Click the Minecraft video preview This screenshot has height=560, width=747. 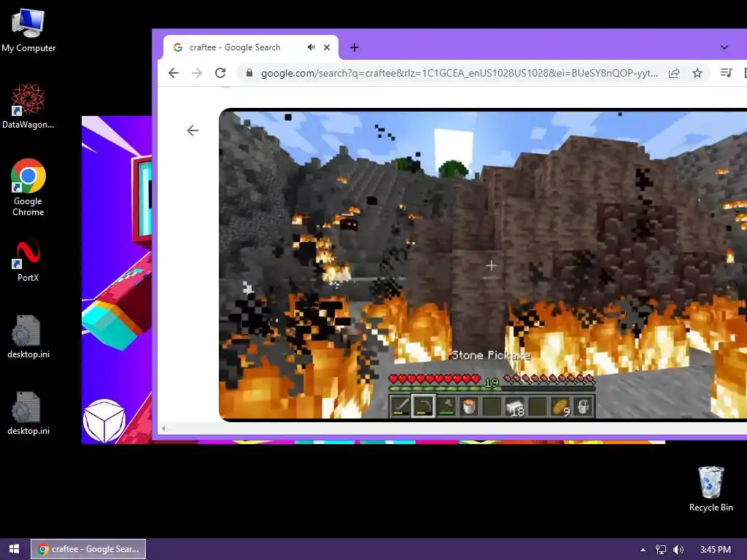coord(483,265)
